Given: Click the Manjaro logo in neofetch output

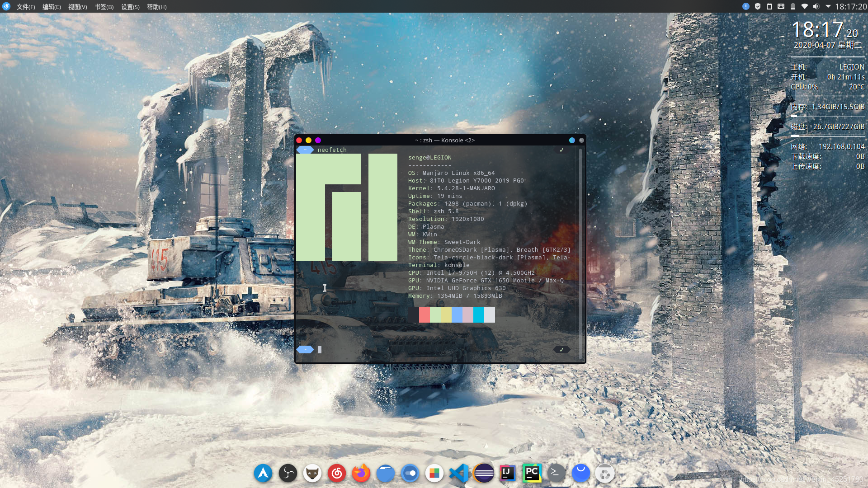Looking at the screenshot, I should tap(347, 207).
